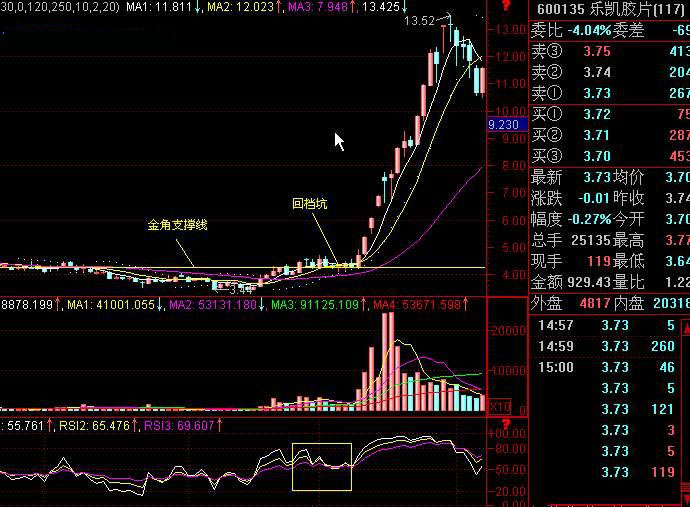Click the 13.52 peak price label

click(419, 20)
